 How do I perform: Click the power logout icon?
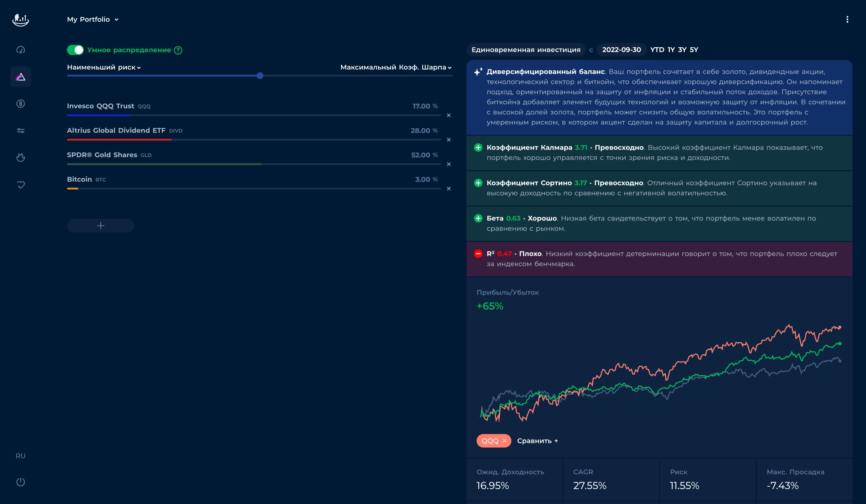(21, 482)
